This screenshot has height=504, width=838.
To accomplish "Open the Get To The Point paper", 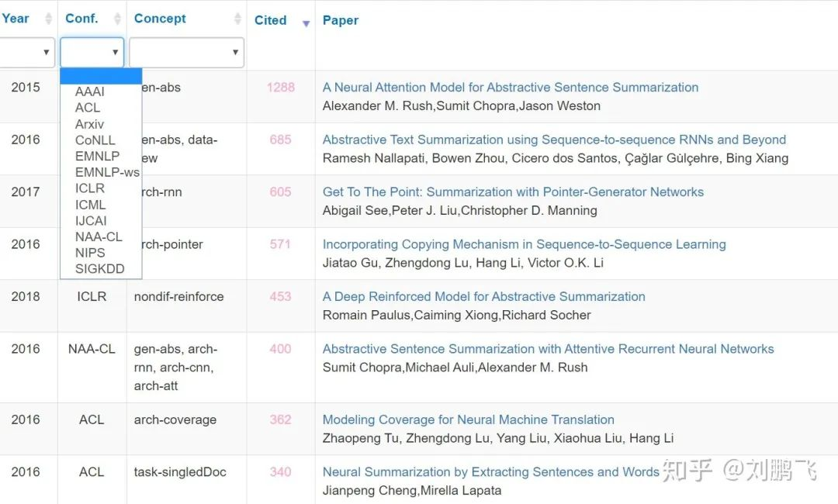I will (513, 192).
